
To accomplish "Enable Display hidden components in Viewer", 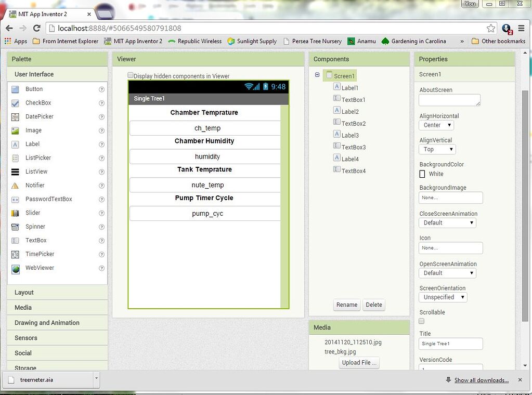I will [130, 75].
